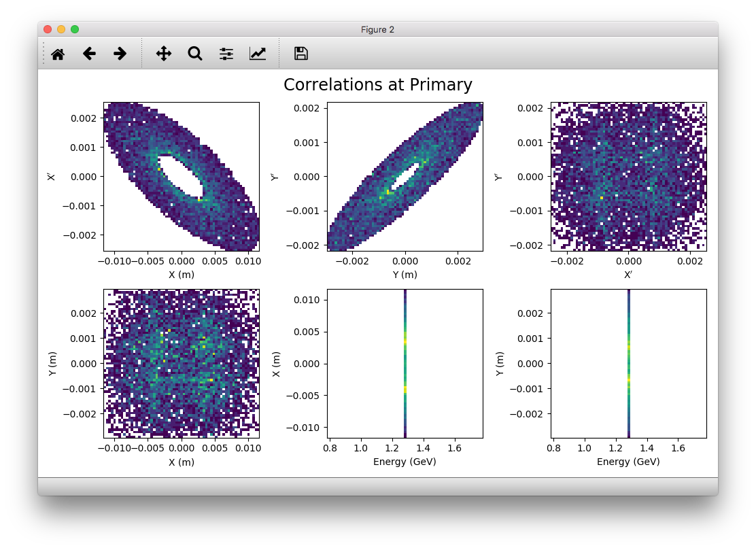Click the Y (m) x-axis label, top middle plot
This screenshot has width=756, height=550.
tap(405, 275)
